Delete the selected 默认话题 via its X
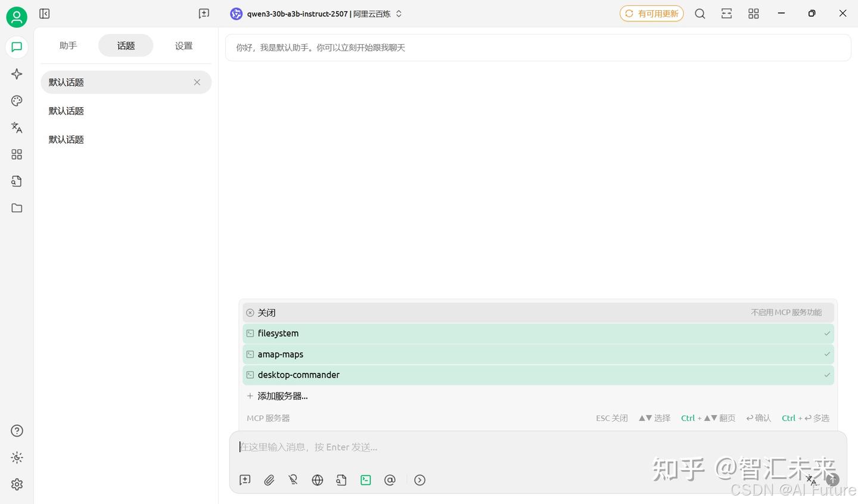The height and width of the screenshot is (504, 858). [x=197, y=82]
